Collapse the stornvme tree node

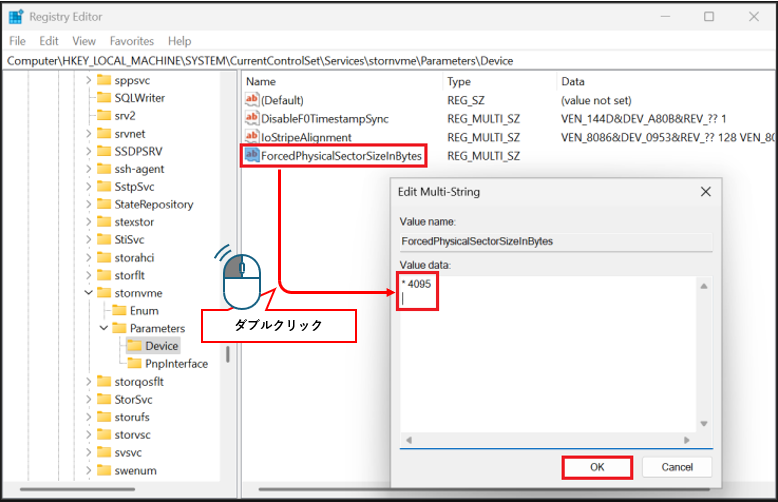[88, 293]
